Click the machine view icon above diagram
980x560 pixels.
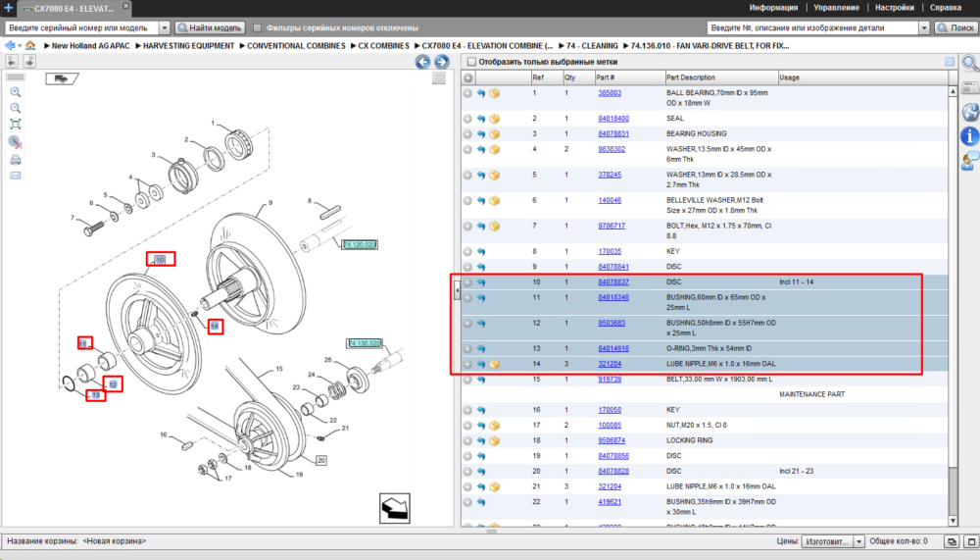tap(62, 78)
